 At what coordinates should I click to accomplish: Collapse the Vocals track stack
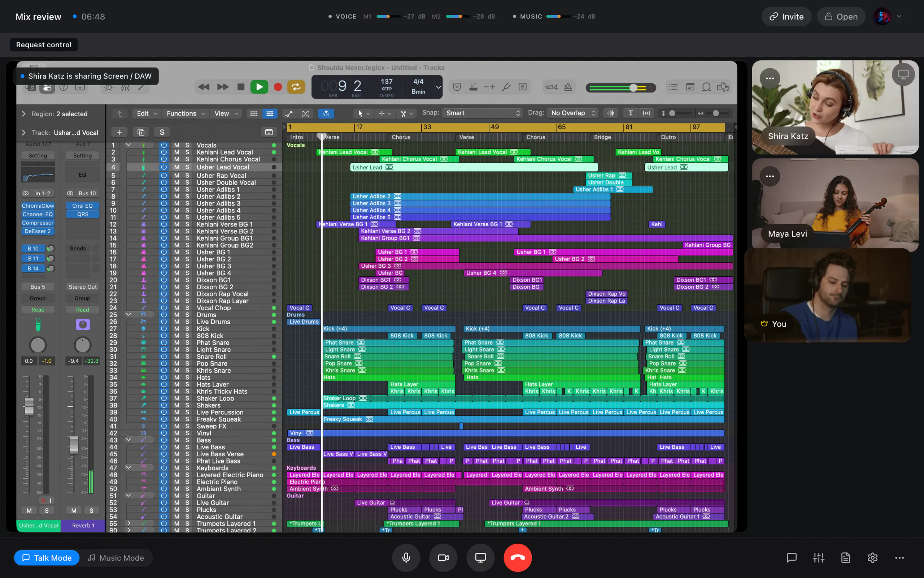click(x=128, y=145)
